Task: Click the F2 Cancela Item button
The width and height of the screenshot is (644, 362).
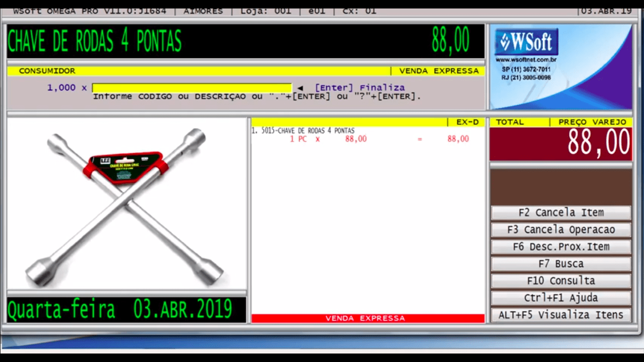Action: click(561, 213)
